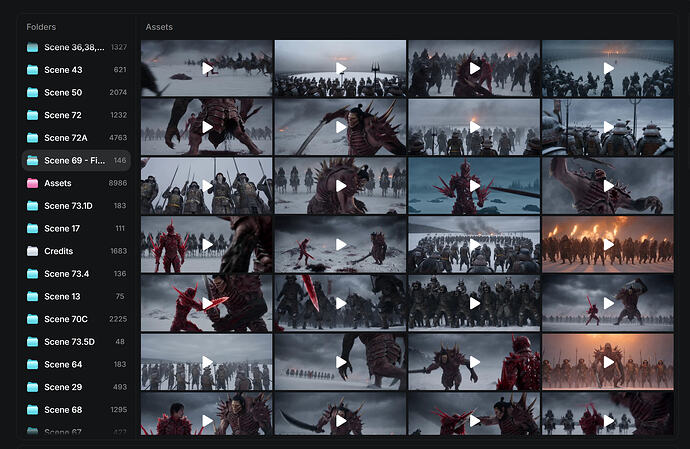The width and height of the screenshot is (690, 449).
Task: Open the orange-sky spearmen thumbnail with spiked giant
Action: point(608,362)
